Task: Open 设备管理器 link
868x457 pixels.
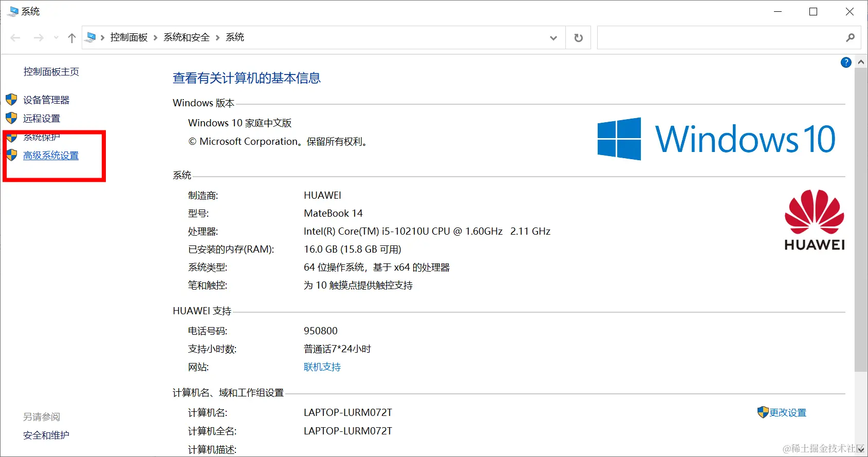Action: 46,100
